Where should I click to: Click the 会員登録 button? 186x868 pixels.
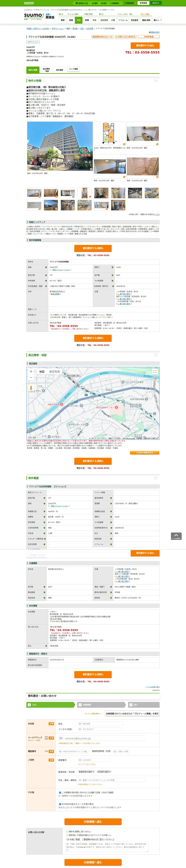coord(143,3)
